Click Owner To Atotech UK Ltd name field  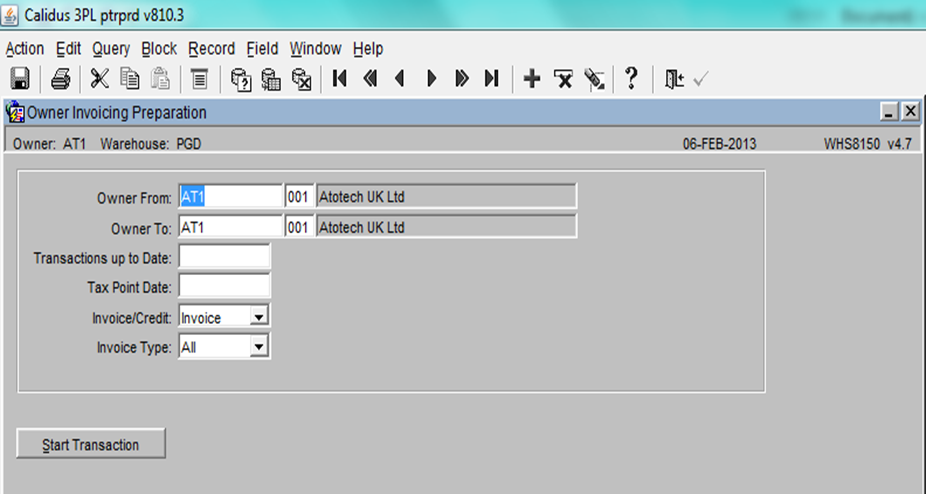pos(446,227)
